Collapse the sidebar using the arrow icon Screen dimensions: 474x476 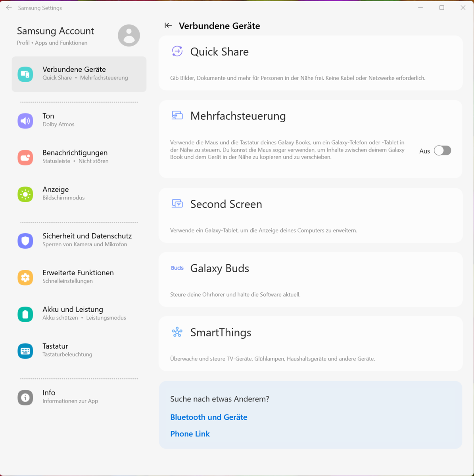pyautogui.click(x=168, y=25)
